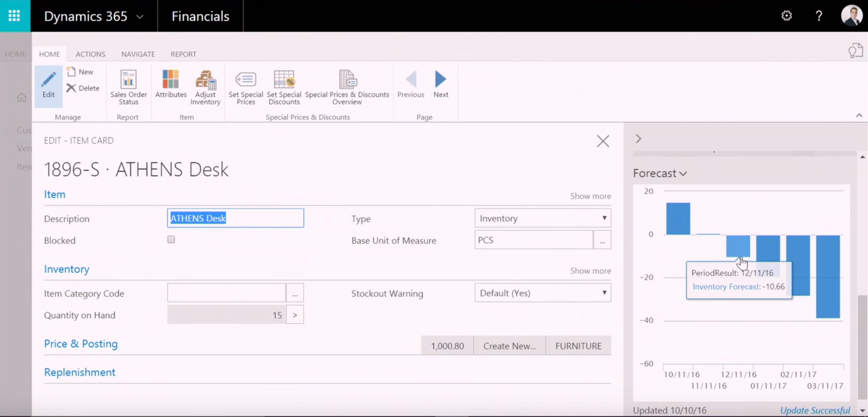Expand the Replenishment section
Viewport: 868px width, 417px height.
[80, 372]
